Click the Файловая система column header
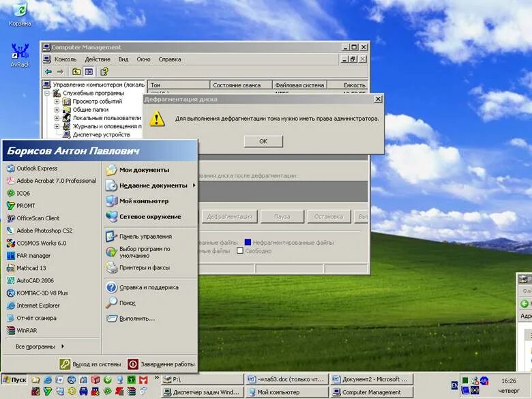The width and height of the screenshot is (532, 399). pos(299,85)
